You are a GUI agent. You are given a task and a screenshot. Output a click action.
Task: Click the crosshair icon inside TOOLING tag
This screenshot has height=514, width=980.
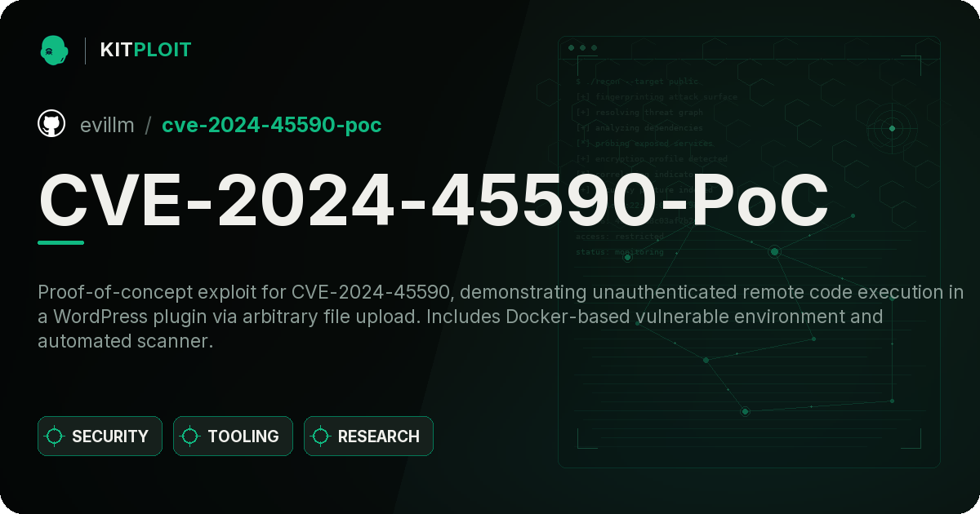tap(190, 436)
